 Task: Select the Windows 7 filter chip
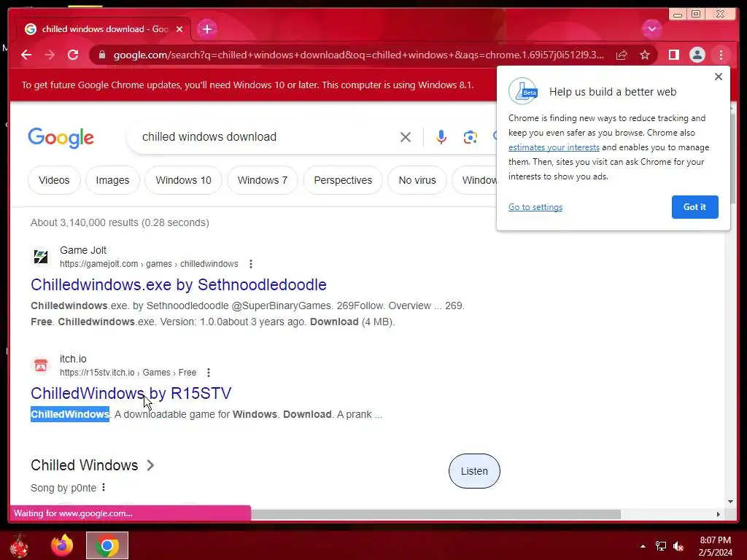[x=263, y=181]
